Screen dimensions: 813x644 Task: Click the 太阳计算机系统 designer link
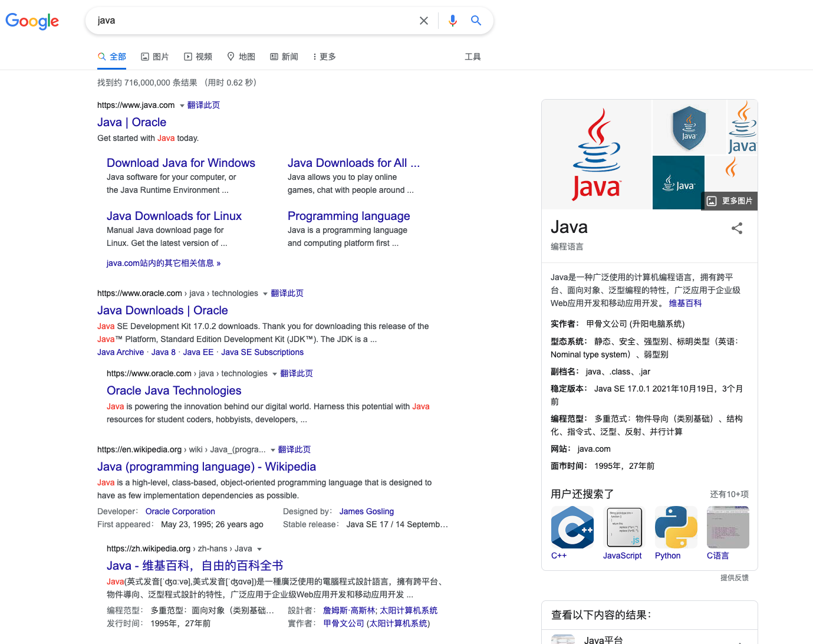pos(409,610)
